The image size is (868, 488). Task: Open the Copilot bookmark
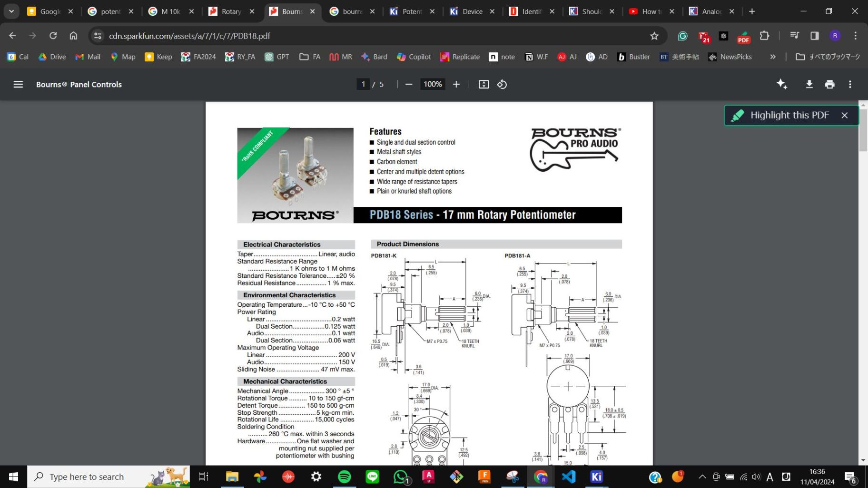414,57
